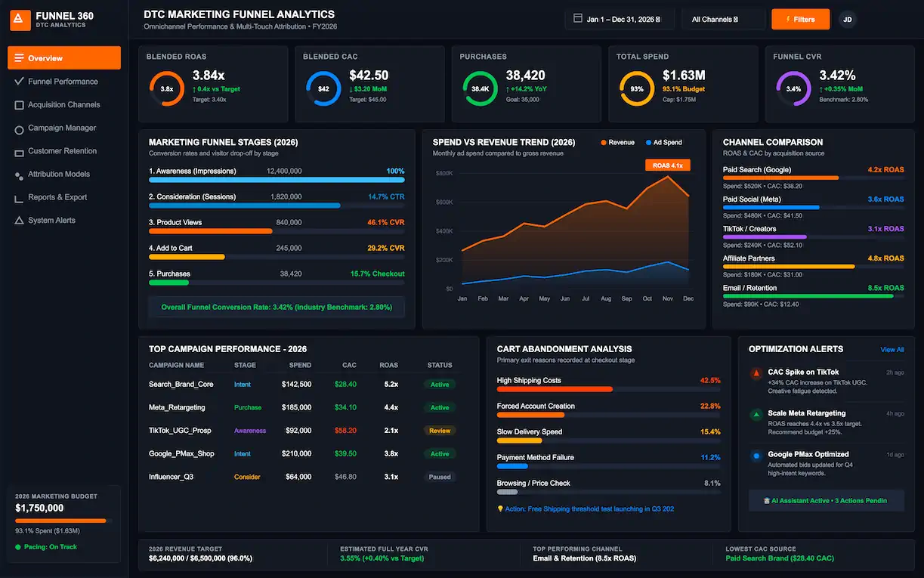Image resolution: width=924 pixels, height=578 pixels.
Task: Click the Paused status badge for Influencer_Q3
Action: tap(440, 478)
